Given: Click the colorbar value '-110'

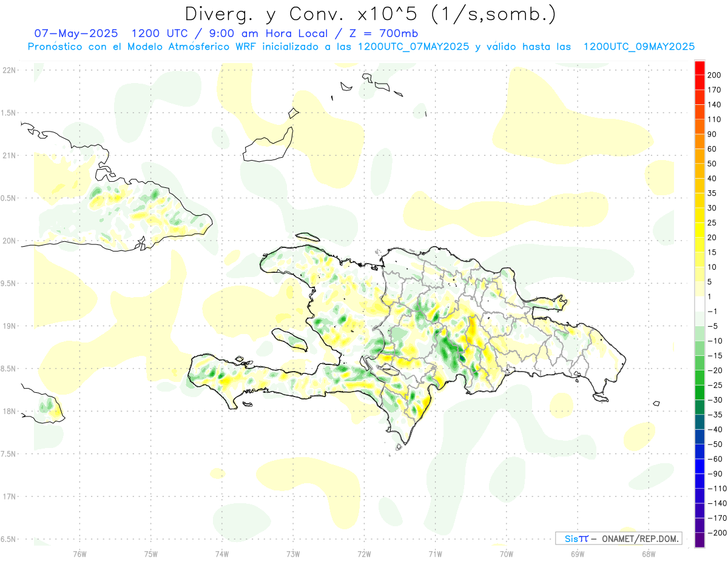Looking at the screenshot, I should click(x=716, y=488).
